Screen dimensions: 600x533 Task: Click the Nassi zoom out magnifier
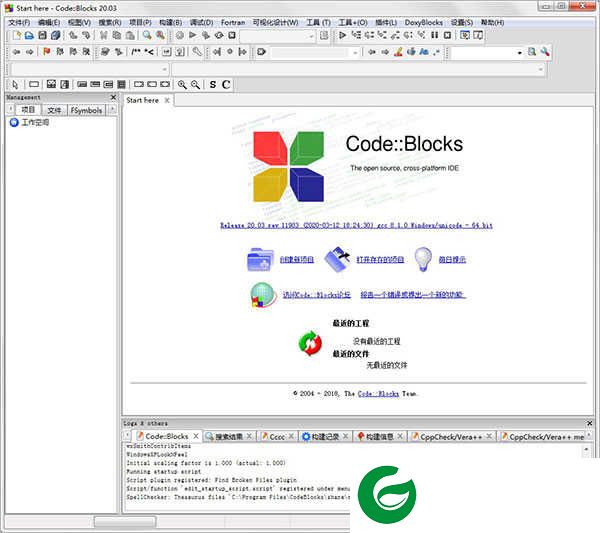tap(195, 85)
